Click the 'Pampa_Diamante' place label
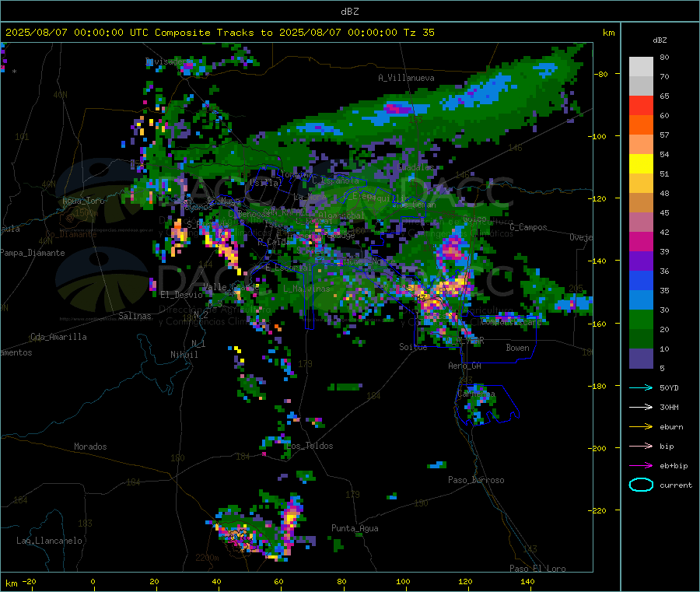 pos(33,253)
